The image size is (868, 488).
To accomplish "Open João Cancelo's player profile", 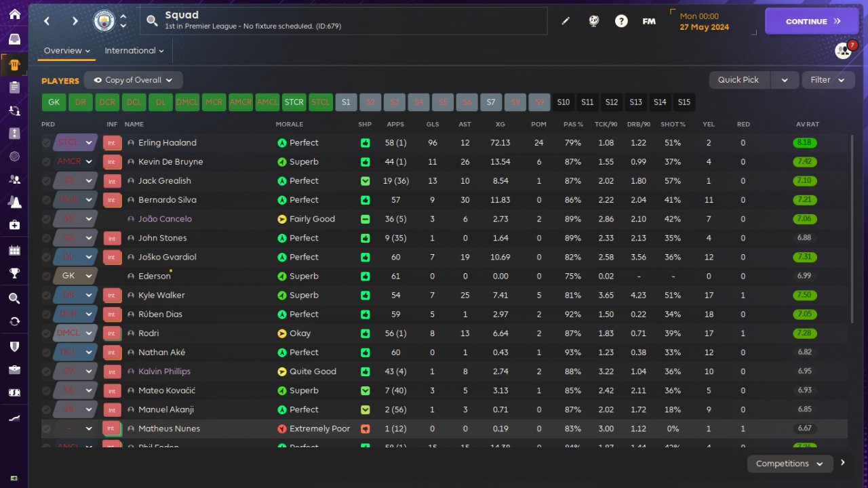I will (165, 219).
